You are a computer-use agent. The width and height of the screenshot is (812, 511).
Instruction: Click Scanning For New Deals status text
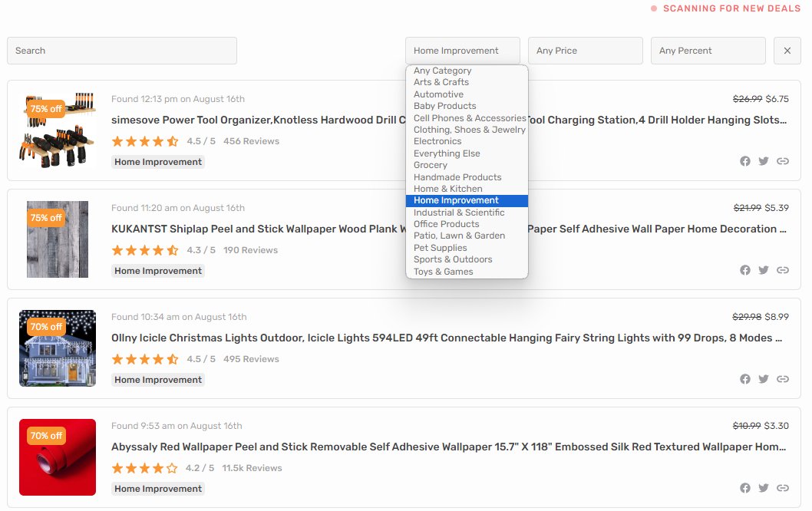click(x=731, y=8)
